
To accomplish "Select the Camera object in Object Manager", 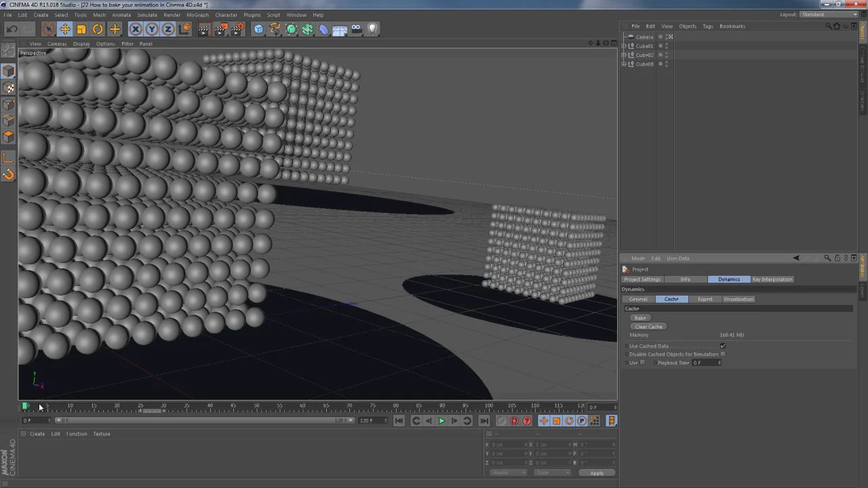I will [644, 37].
